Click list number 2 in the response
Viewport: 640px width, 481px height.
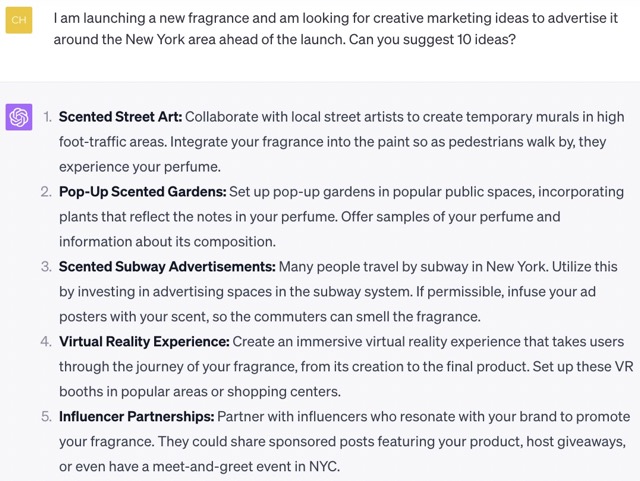[46, 191]
